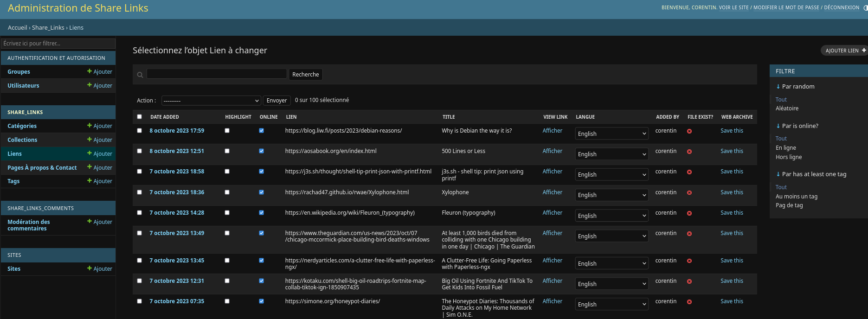Open Groupes in sidebar

[x=19, y=72]
